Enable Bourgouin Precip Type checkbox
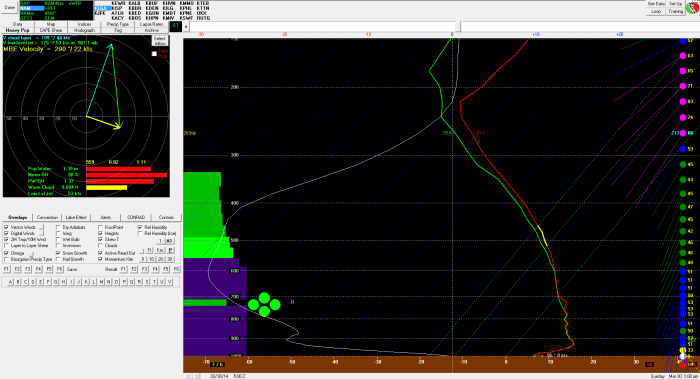 click(6, 259)
